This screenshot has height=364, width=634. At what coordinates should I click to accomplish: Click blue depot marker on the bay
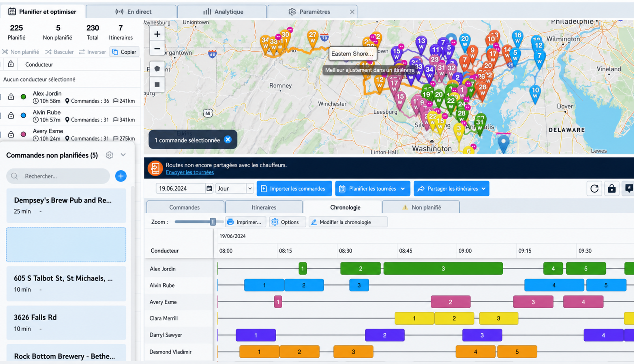point(503,143)
